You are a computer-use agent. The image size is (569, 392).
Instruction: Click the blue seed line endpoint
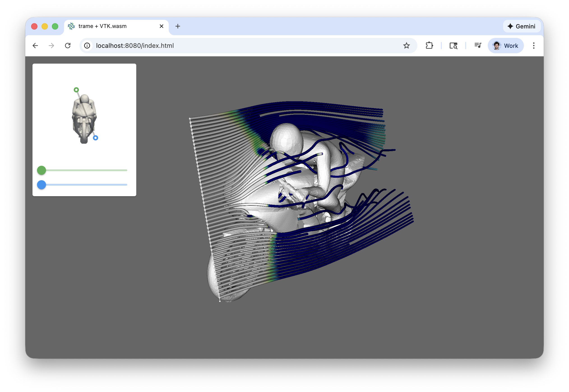[96, 138]
